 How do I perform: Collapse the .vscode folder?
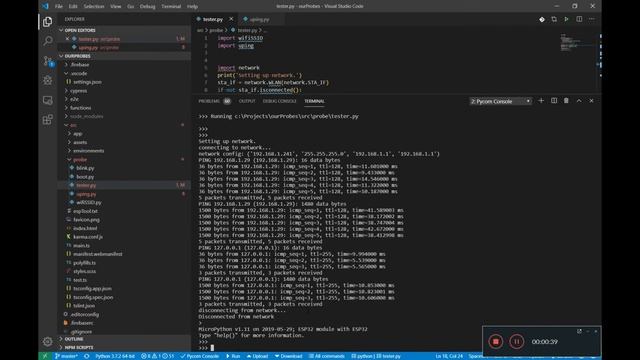point(78,73)
